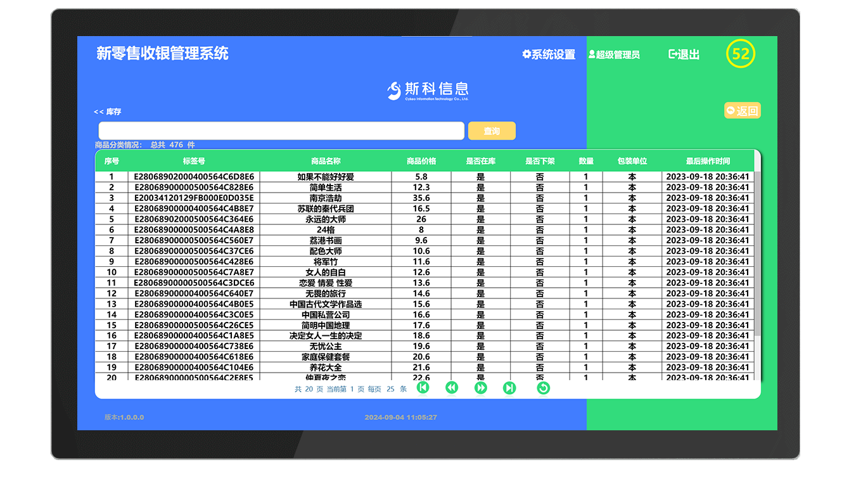
Task: Select the 系统设置 menu item
Action: tap(551, 54)
